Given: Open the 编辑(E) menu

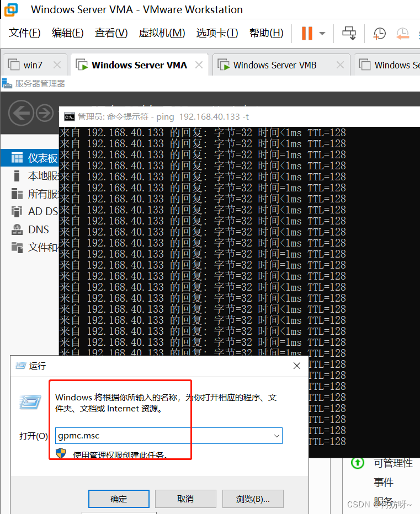Looking at the screenshot, I should click(67, 33).
